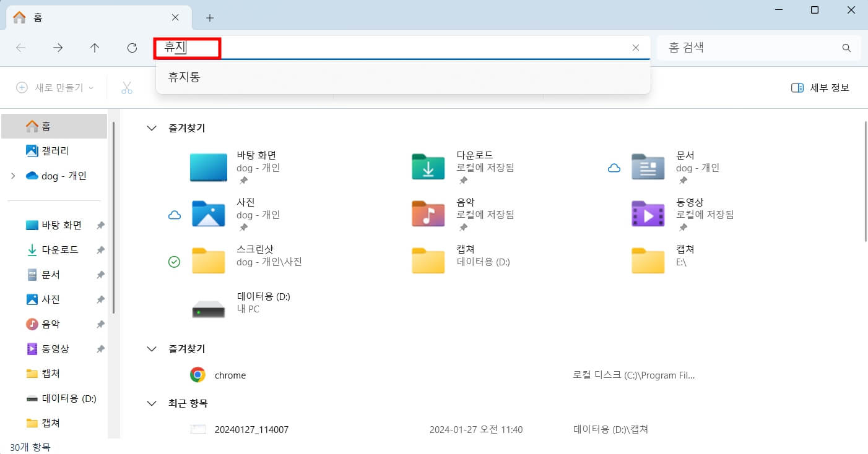868x454 pixels.
Task: Select the Cut scissors icon in the toolbar
Action: [126, 87]
